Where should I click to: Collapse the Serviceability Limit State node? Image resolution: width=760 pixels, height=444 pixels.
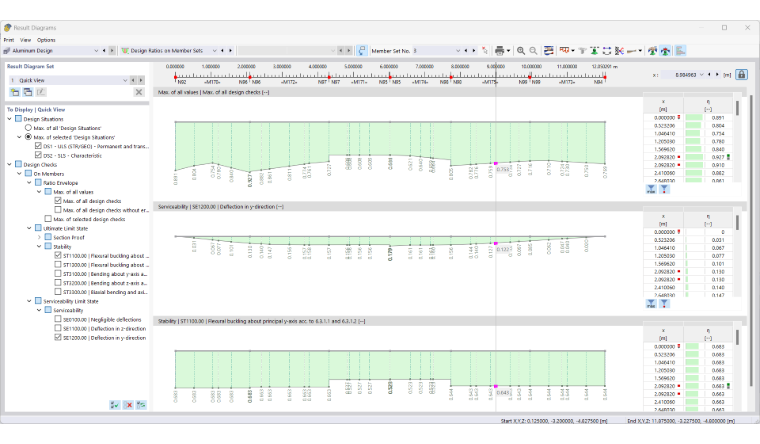point(29,301)
